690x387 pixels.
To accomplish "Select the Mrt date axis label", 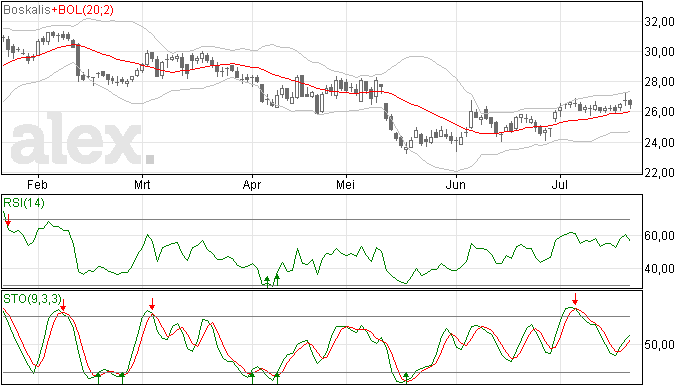I will click(x=142, y=184).
